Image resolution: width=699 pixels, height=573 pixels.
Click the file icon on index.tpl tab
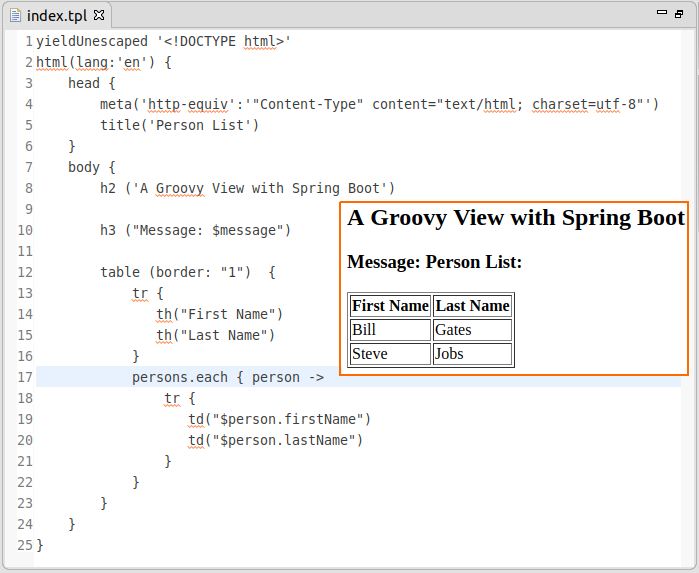click(16, 16)
